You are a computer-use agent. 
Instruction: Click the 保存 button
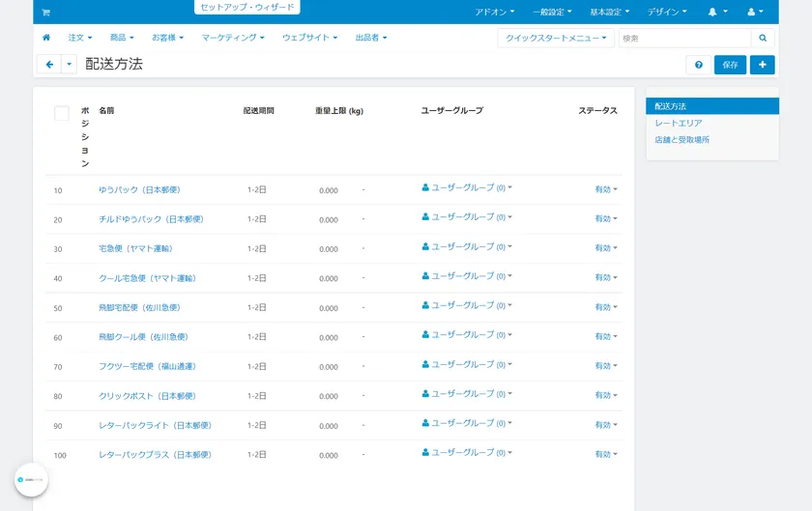[730, 65]
